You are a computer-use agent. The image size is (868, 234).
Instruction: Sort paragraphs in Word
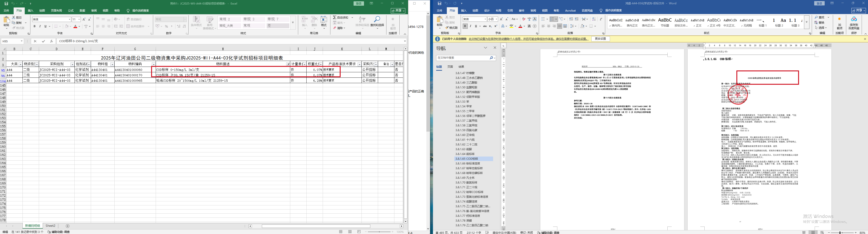(x=594, y=19)
